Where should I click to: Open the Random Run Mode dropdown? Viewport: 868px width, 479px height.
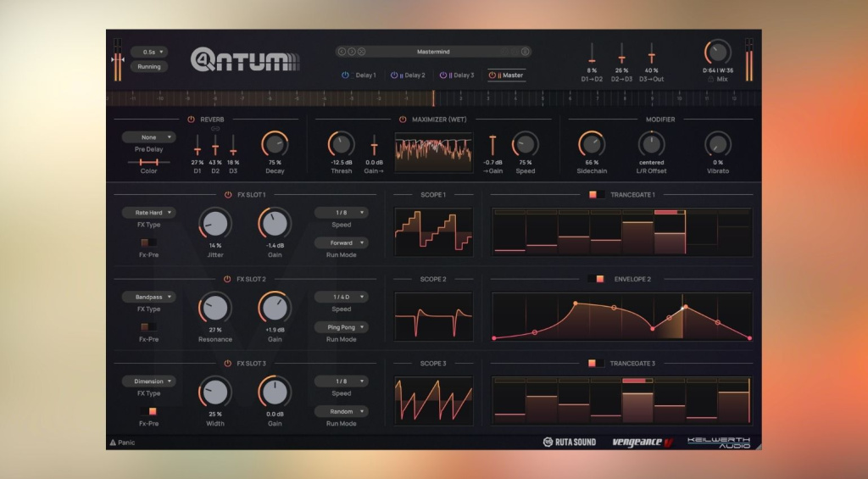pyautogui.click(x=341, y=411)
